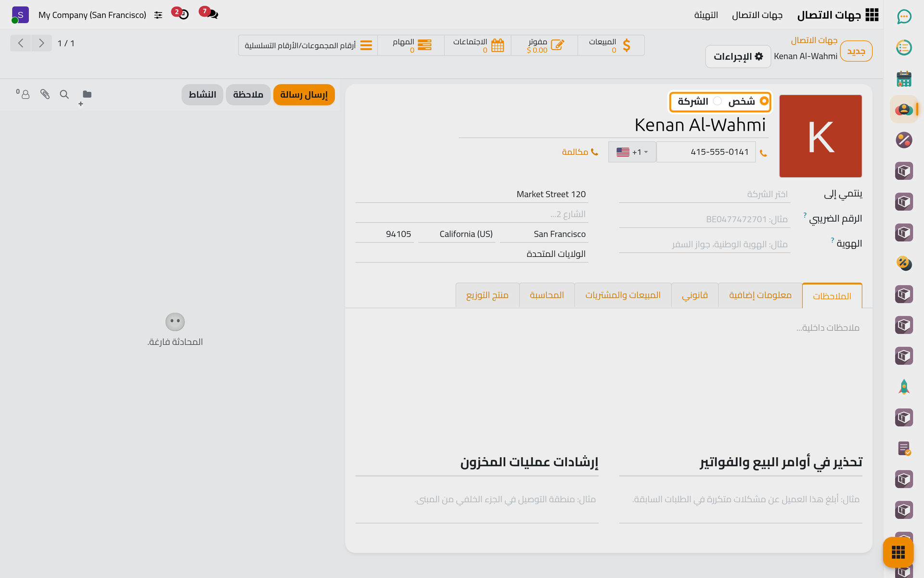Open the document with checkmark sidebar icon

[904, 448]
